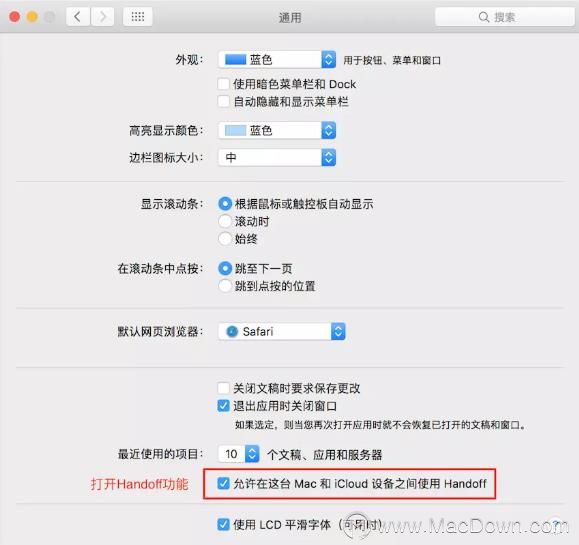
Task: Click the forward navigation arrow
Action: [102, 17]
